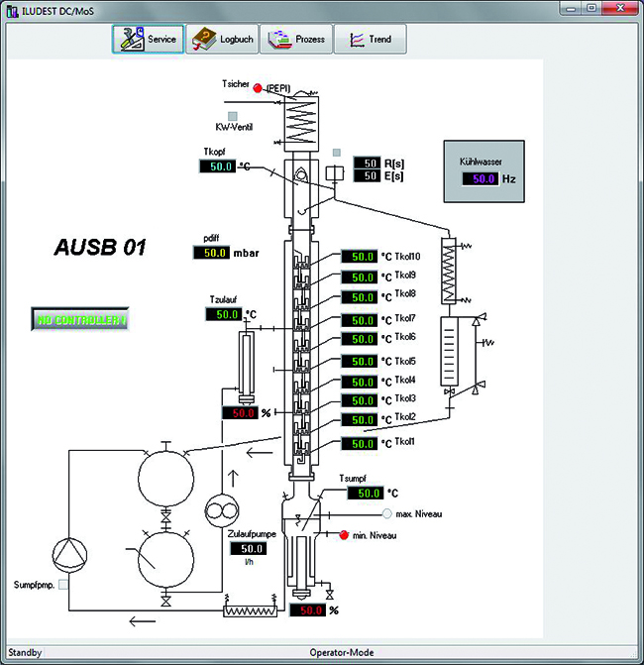The width and height of the screenshot is (644, 665).
Task: Click the feed heater percent value field
Action: (240, 412)
